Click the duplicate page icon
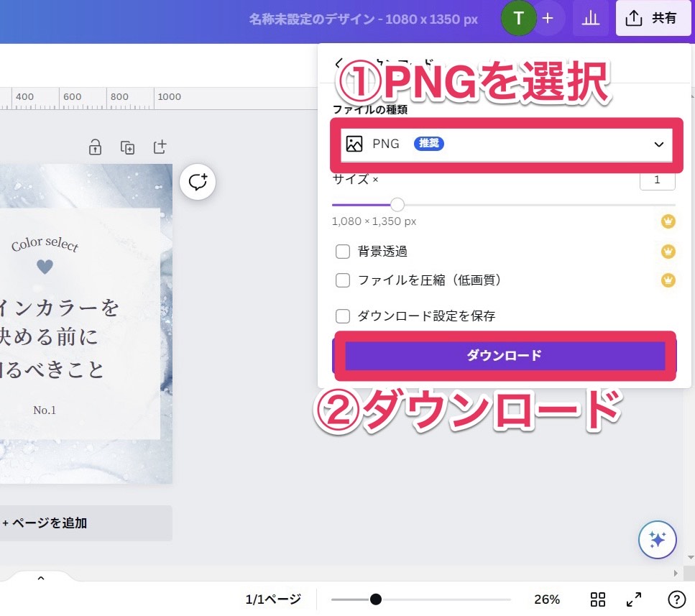695x616 pixels. pos(127,147)
